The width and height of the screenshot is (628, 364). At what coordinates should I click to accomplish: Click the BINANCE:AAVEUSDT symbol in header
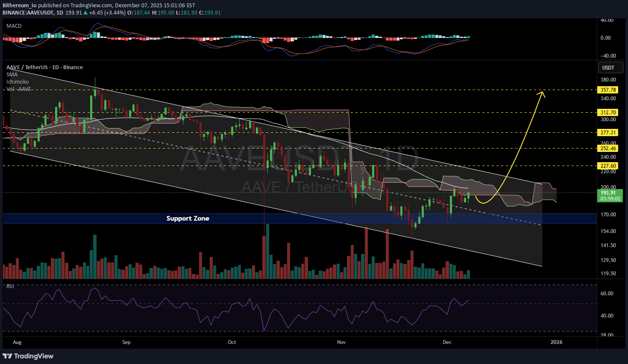[28, 13]
